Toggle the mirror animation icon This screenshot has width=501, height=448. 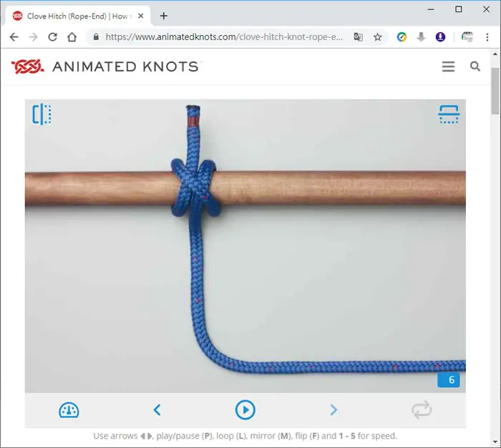point(42,114)
